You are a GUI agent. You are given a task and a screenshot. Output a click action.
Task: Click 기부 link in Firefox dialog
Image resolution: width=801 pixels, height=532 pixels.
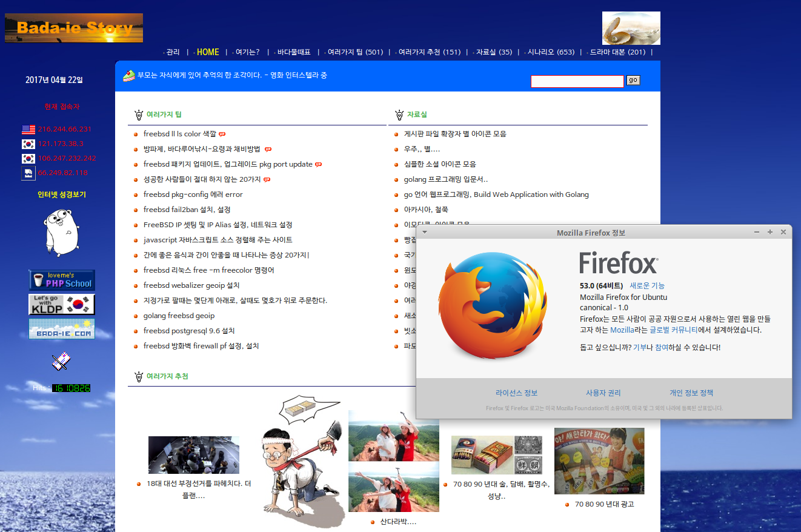[x=640, y=347]
